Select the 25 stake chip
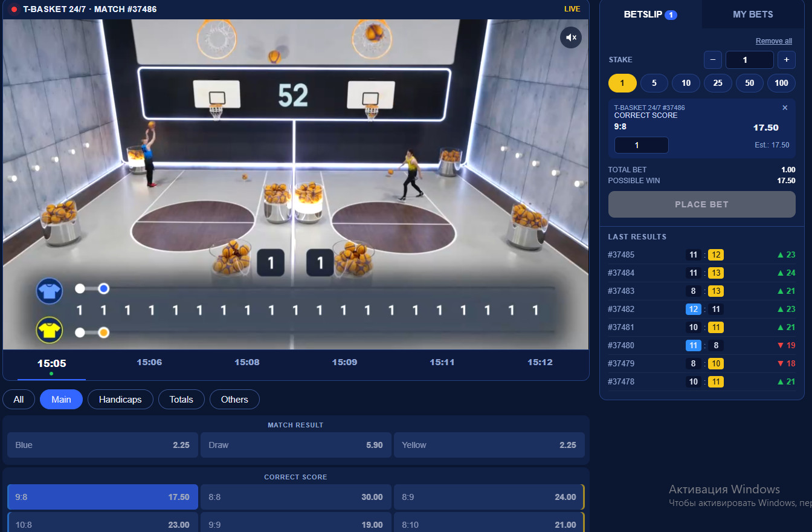The width and height of the screenshot is (812, 532). coord(718,83)
